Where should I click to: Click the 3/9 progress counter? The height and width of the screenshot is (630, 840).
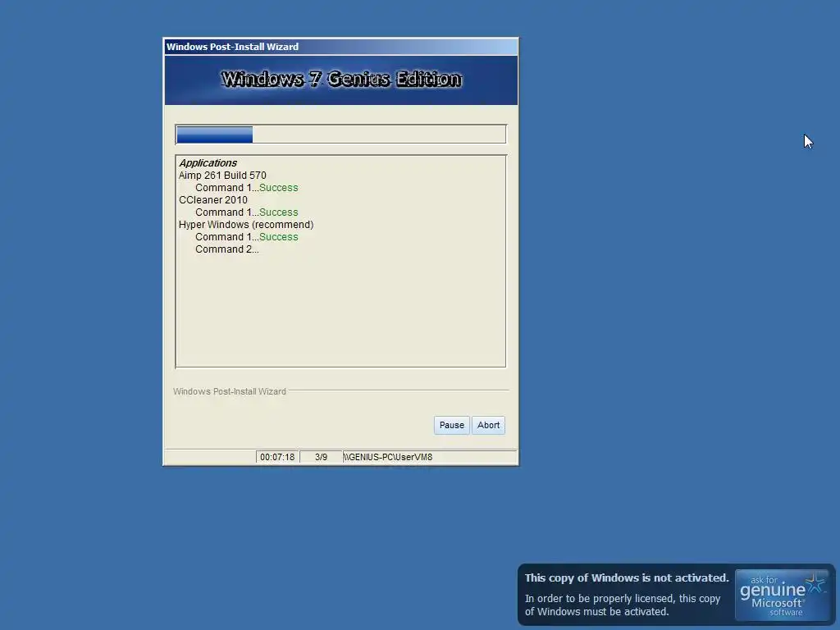(x=321, y=457)
